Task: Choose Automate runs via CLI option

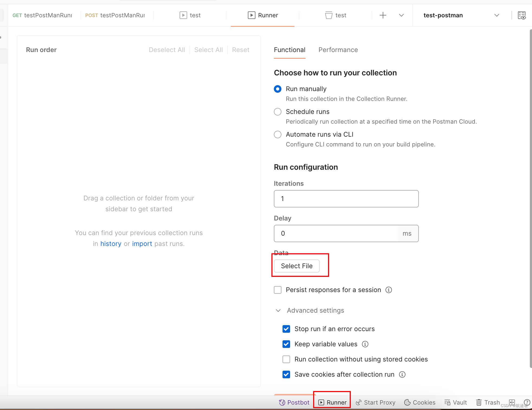Action: 278,134
